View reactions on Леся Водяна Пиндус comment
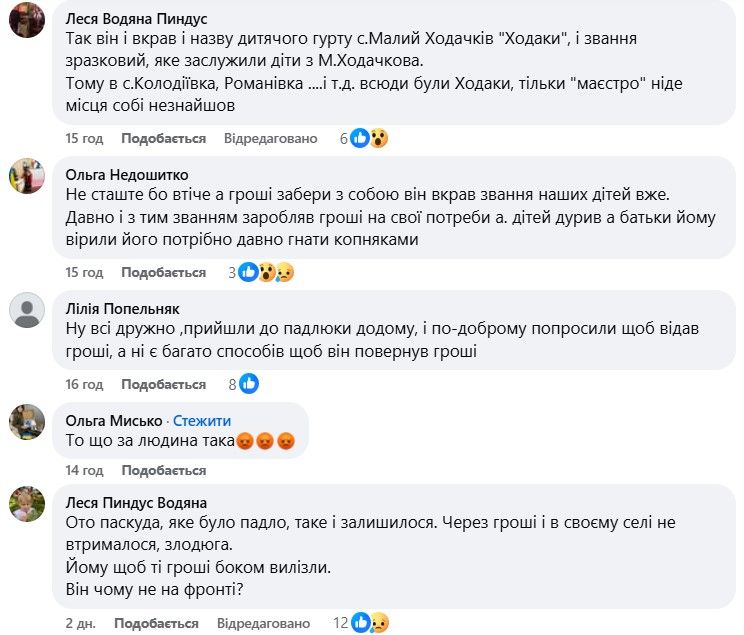Image resolution: width=744 pixels, height=635 pixels. pos(368,139)
